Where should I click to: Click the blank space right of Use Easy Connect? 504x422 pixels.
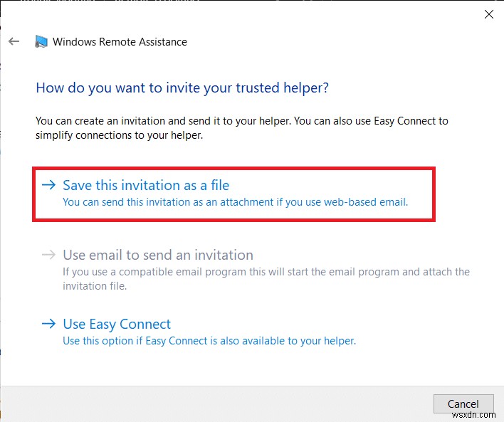pyautogui.click(x=320, y=324)
